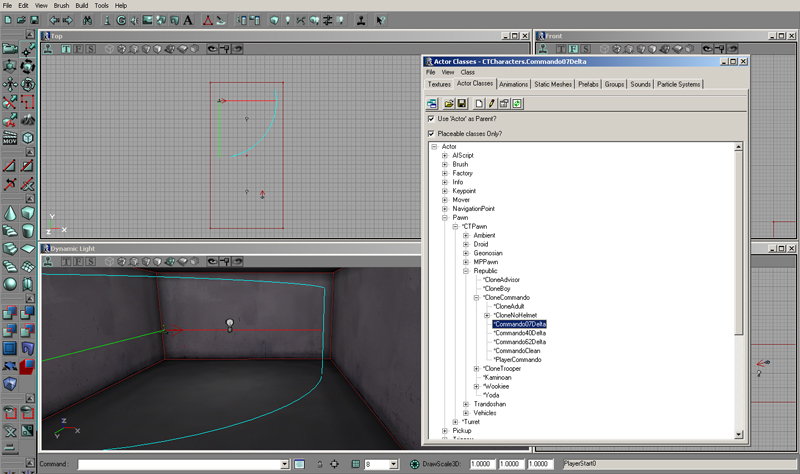Expand the Trandoshan tree node
Viewport: 800px width, 474px height.
[466, 404]
